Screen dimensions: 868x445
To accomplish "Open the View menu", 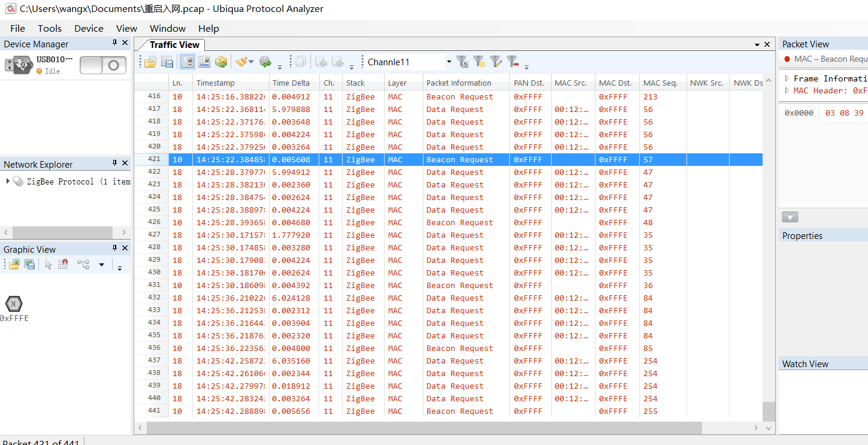I will point(126,28).
